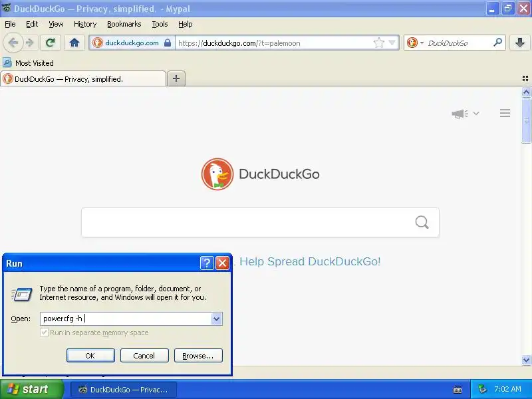This screenshot has height=399, width=532.
Task: Click the browser Back arrow button
Action: (x=13, y=43)
